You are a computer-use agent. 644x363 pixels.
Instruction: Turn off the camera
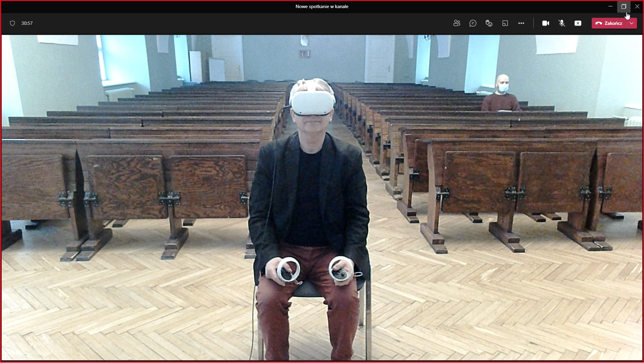click(x=546, y=23)
